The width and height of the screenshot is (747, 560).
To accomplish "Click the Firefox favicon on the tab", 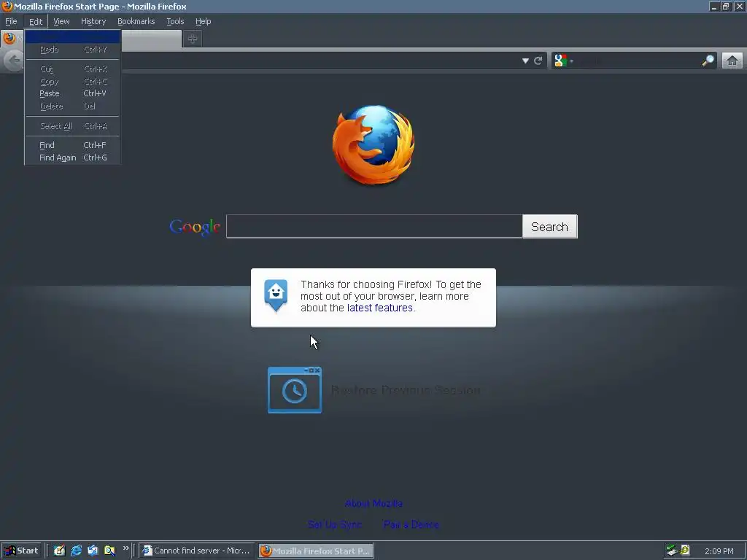I will [9, 38].
